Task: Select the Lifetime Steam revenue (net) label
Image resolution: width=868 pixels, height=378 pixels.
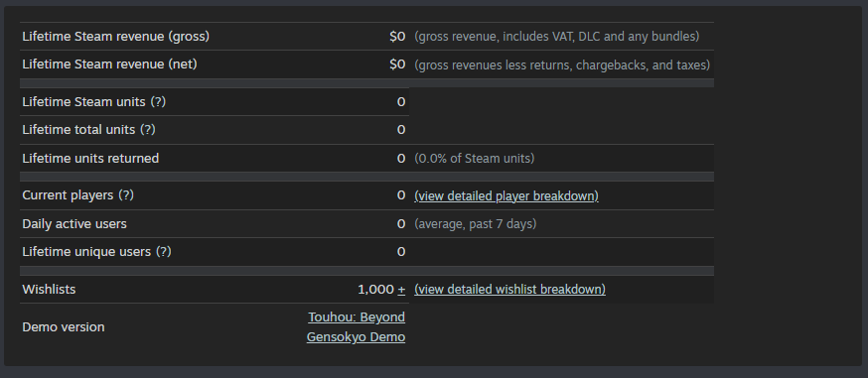Action: [109, 64]
